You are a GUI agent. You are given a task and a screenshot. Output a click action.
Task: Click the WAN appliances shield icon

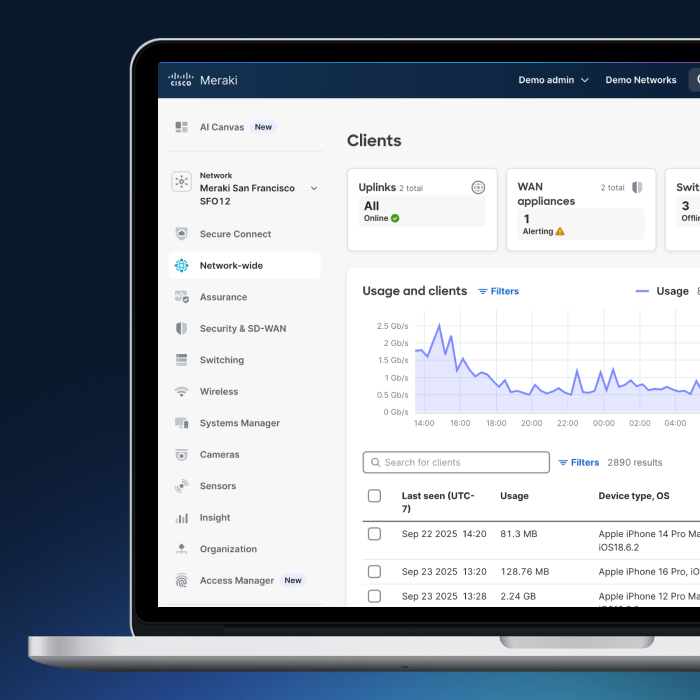(x=637, y=188)
